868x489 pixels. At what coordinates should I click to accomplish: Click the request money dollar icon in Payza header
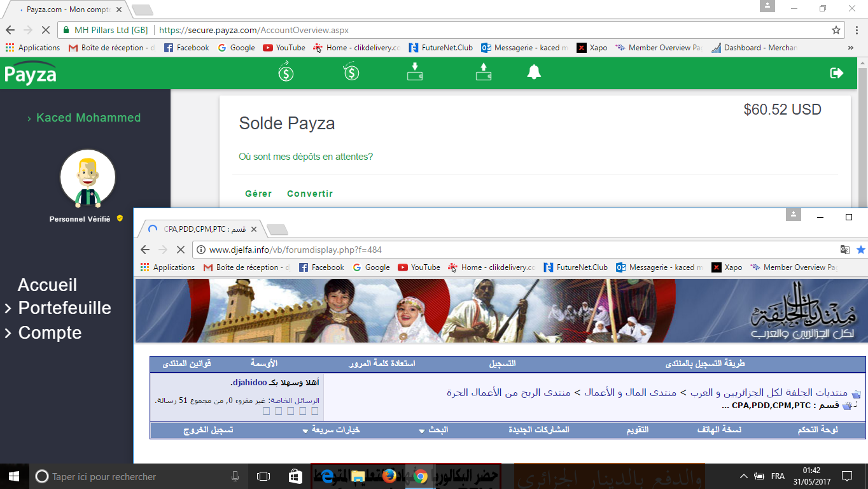[351, 71]
